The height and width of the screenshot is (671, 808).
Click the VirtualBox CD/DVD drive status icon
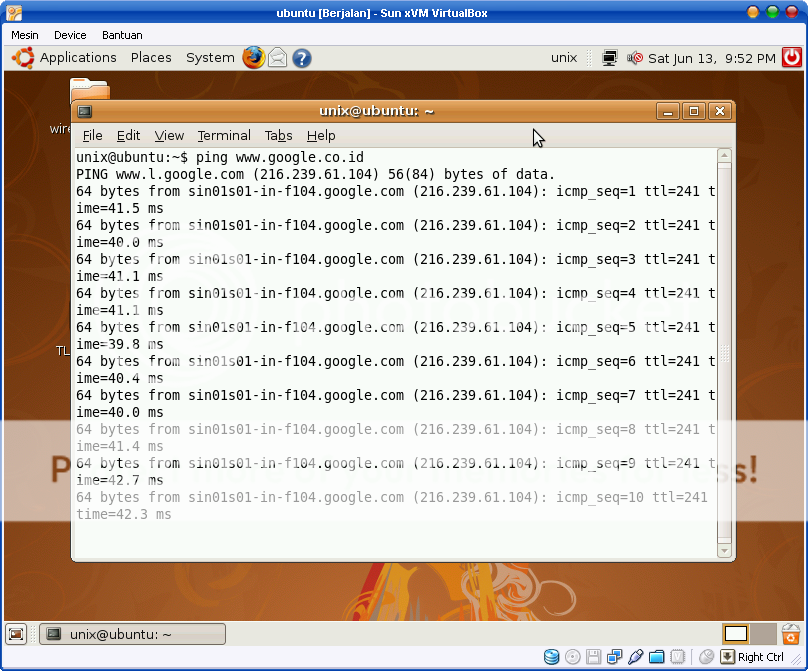click(573, 657)
